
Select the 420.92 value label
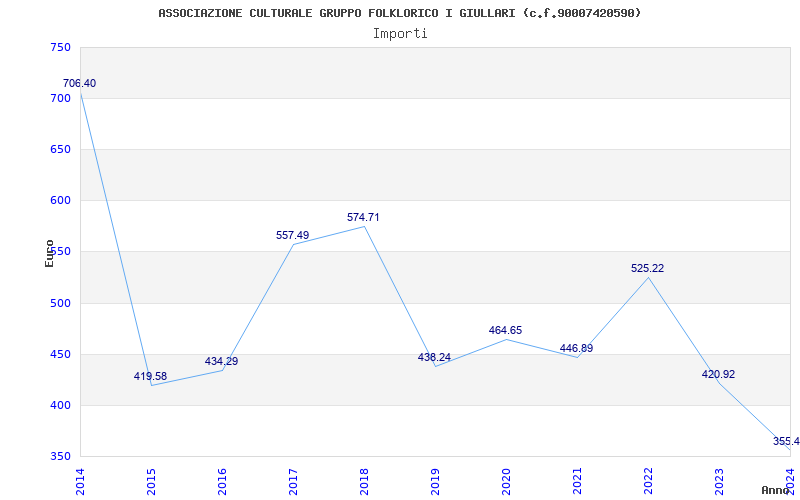[718, 374]
